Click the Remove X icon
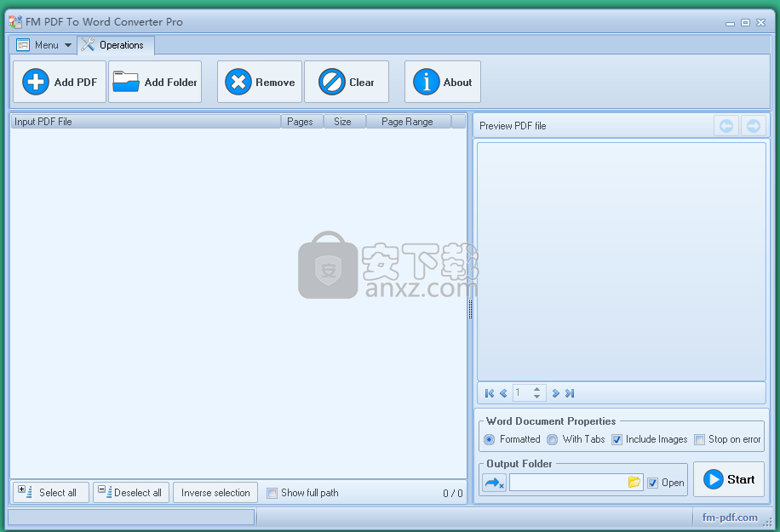Screen dimensions: 780x532 (x=238, y=82)
